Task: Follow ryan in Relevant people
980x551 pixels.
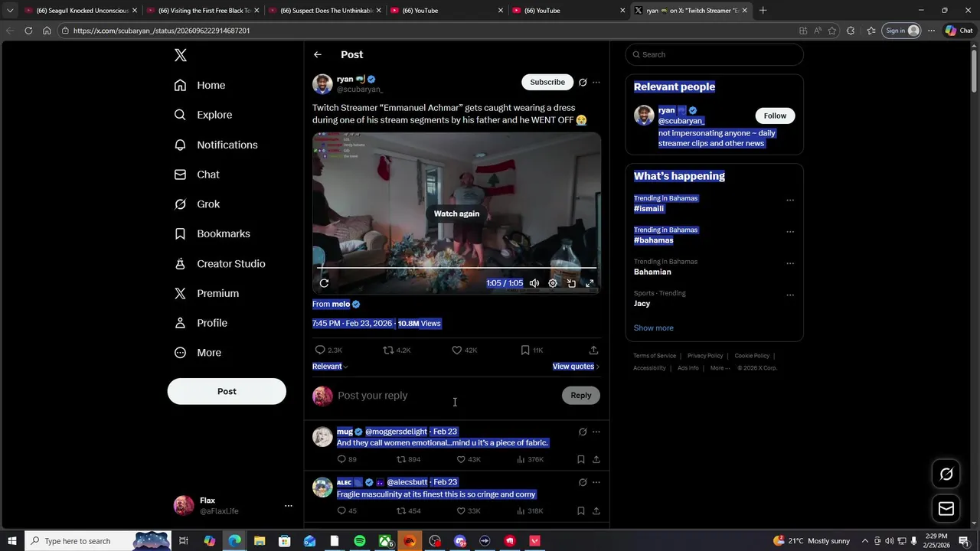Action: [775, 116]
